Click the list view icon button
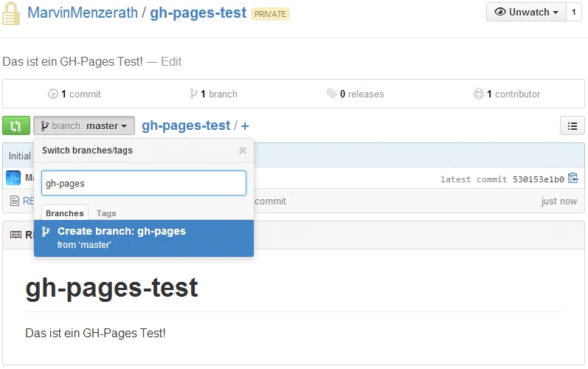Viewport: 588px width, 369px height. tap(573, 125)
